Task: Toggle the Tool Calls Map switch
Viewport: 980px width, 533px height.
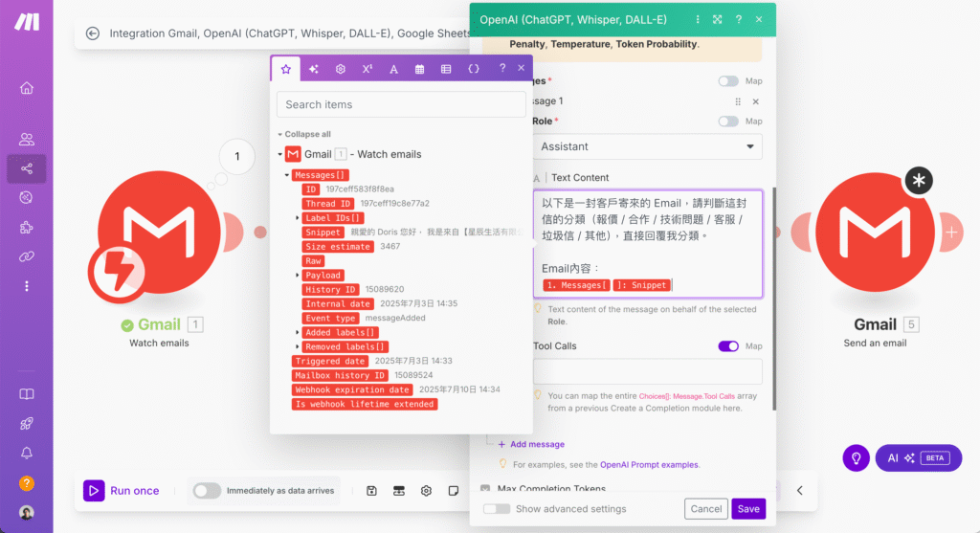Action: (728, 346)
